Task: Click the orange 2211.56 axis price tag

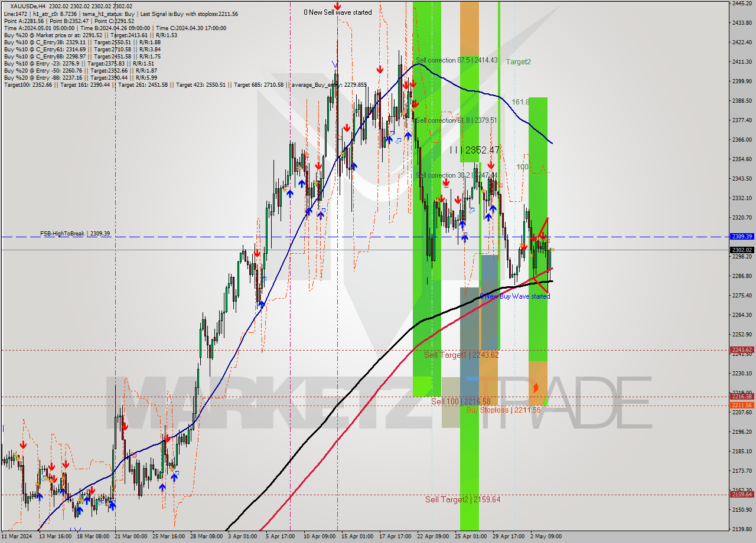Action: (x=742, y=405)
